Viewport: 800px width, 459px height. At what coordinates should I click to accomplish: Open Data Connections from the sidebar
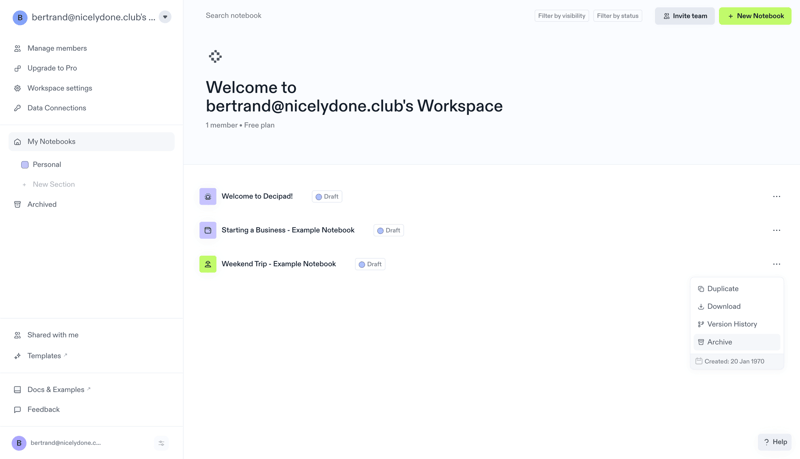56,108
